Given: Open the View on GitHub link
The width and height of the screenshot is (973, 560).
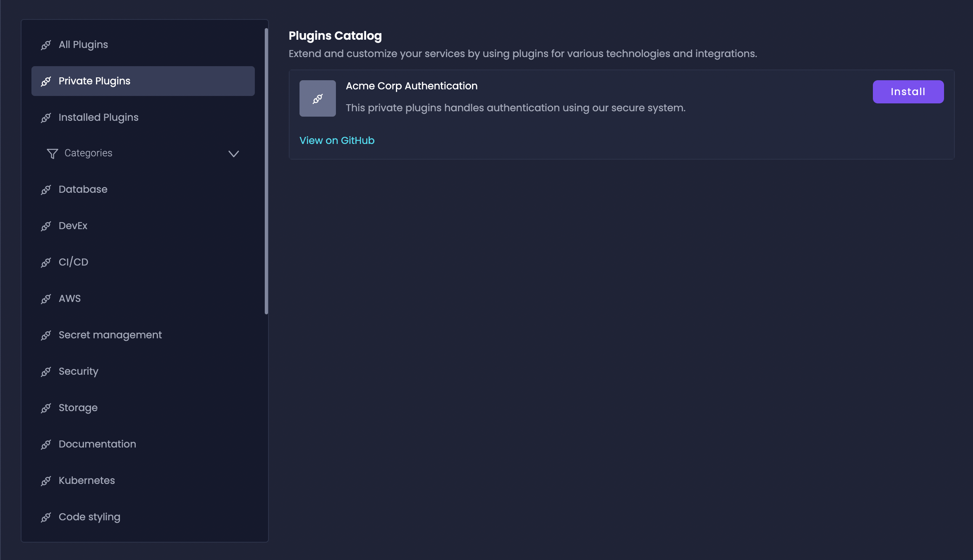Looking at the screenshot, I should [x=337, y=140].
